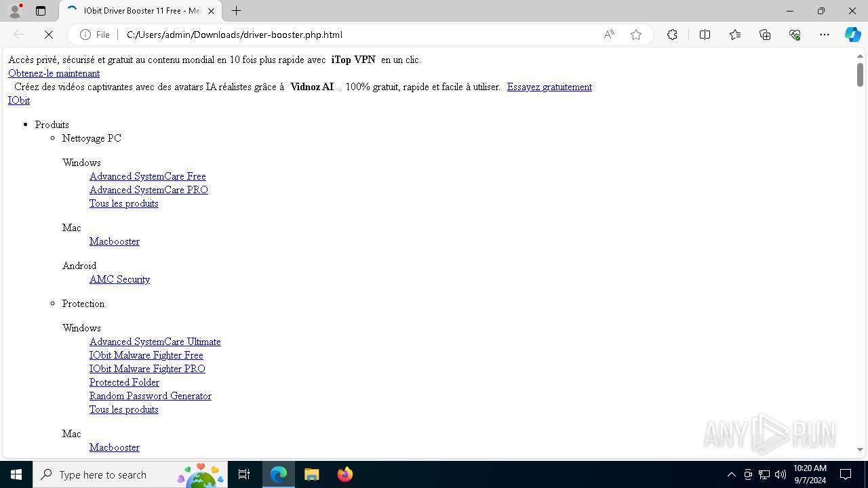Open the tab actions menu icon

pyautogui.click(x=41, y=11)
